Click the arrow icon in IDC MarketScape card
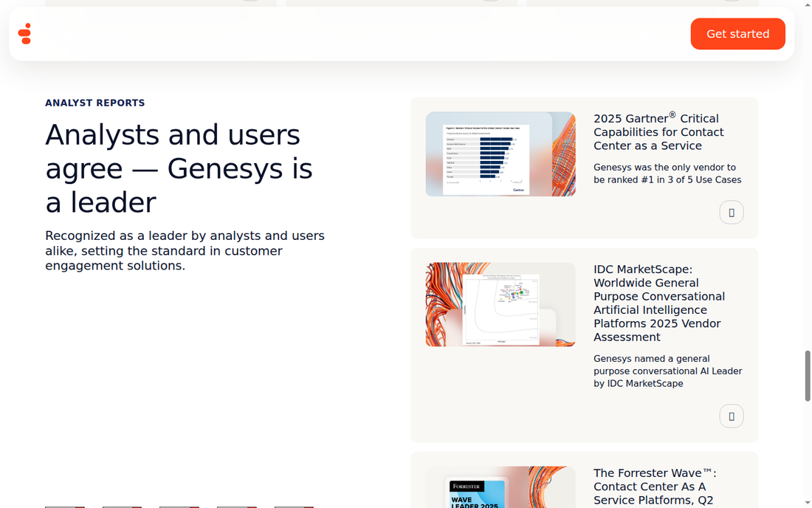This screenshot has height=508, width=812. point(732,416)
